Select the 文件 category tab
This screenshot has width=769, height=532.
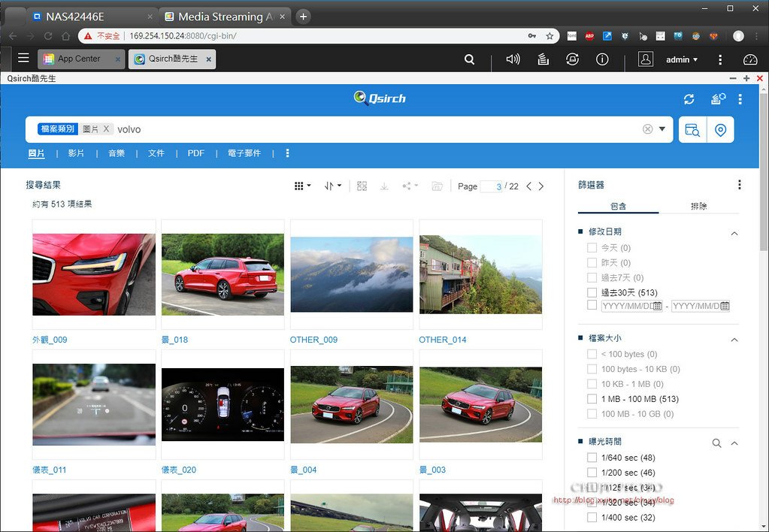point(156,153)
